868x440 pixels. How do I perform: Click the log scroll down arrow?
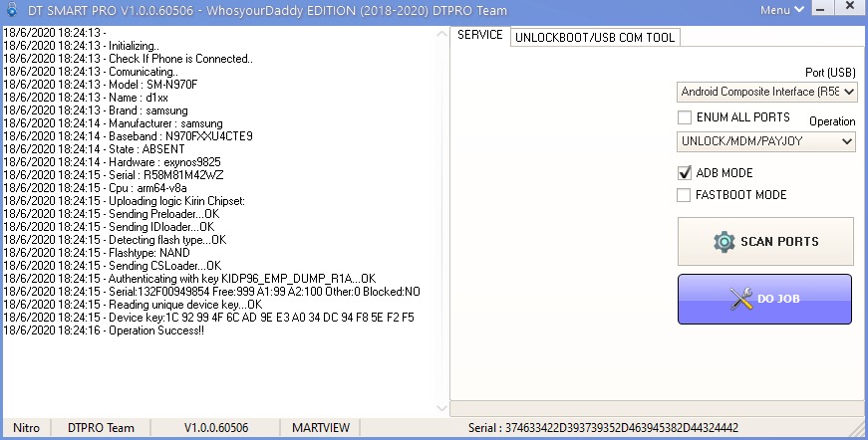click(x=441, y=408)
